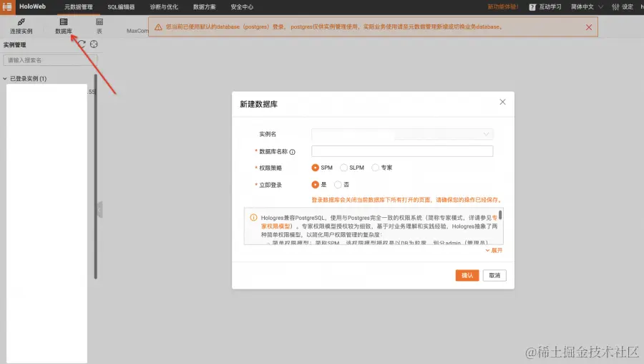This screenshot has width=644, height=364.
Task: Switch to the 安全中心 tab
Action: (242, 7)
